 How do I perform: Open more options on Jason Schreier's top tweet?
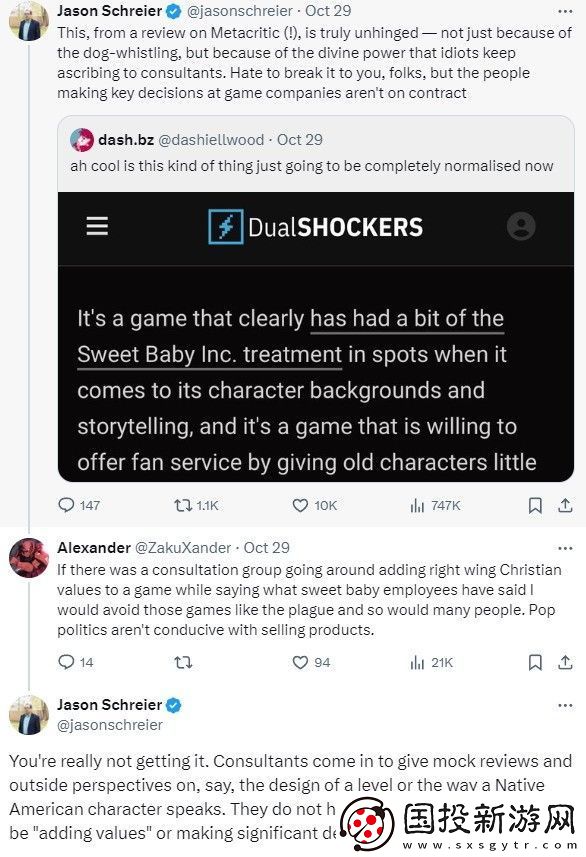565,11
